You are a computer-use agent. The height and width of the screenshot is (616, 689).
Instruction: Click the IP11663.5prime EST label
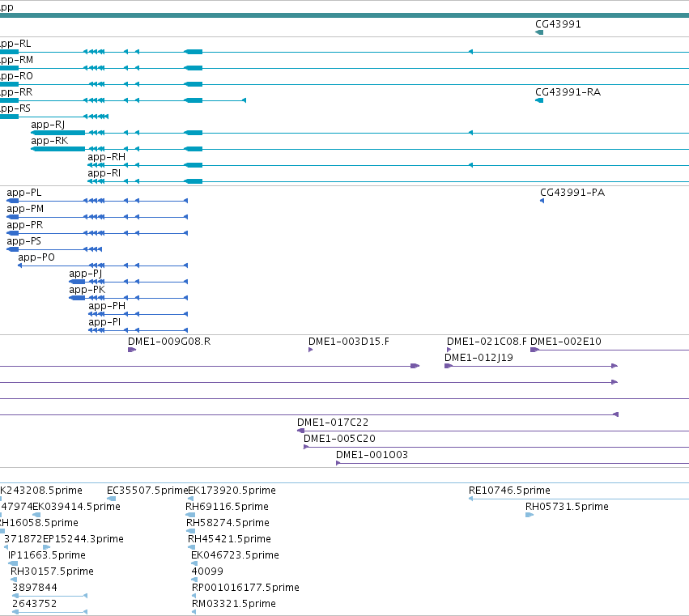[x=47, y=555]
